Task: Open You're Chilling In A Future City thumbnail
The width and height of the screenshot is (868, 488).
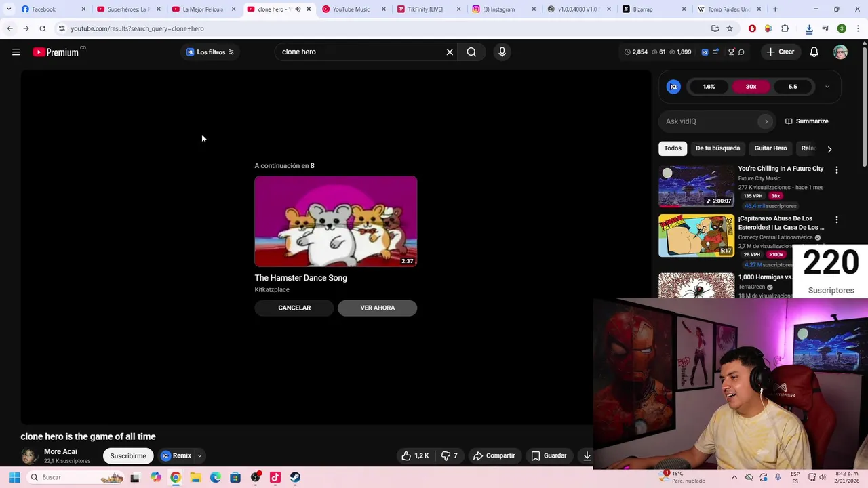Action: 696,186
